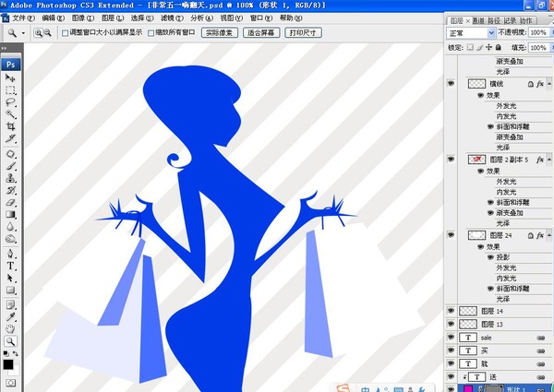The height and width of the screenshot is (392, 554).
Task: Open the 文件 menu
Action: (22, 18)
